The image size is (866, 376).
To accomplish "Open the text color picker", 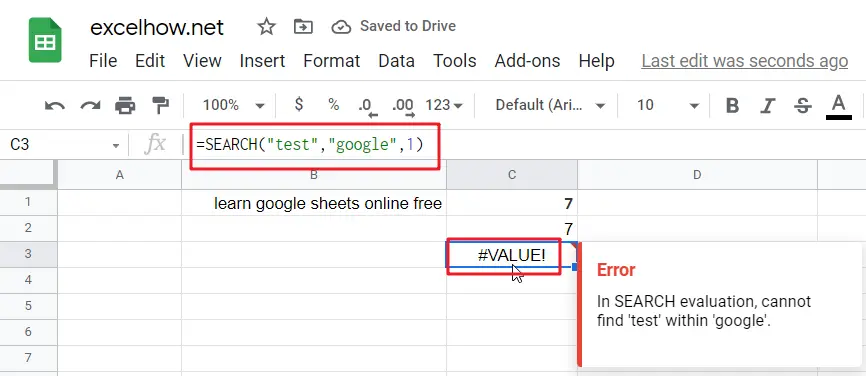I will (x=838, y=107).
